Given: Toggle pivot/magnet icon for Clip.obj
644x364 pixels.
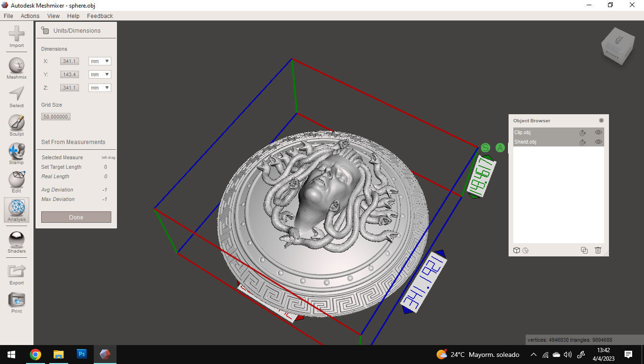Looking at the screenshot, I should [x=582, y=133].
